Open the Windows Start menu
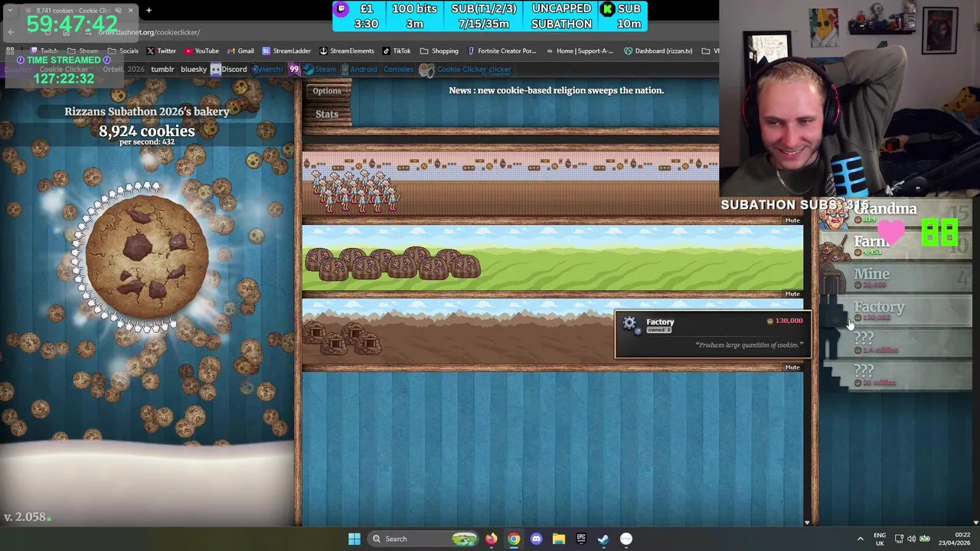This screenshot has height=551, width=980. point(354,539)
